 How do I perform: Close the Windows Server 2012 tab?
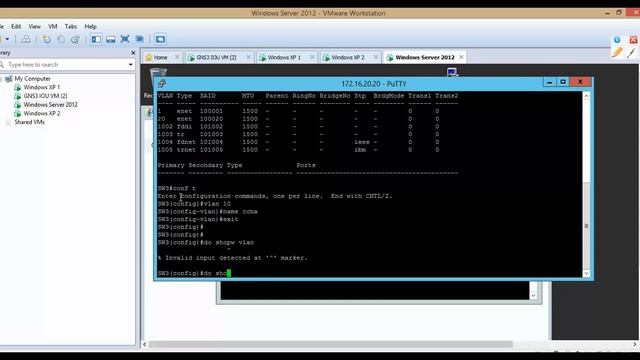[462, 57]
